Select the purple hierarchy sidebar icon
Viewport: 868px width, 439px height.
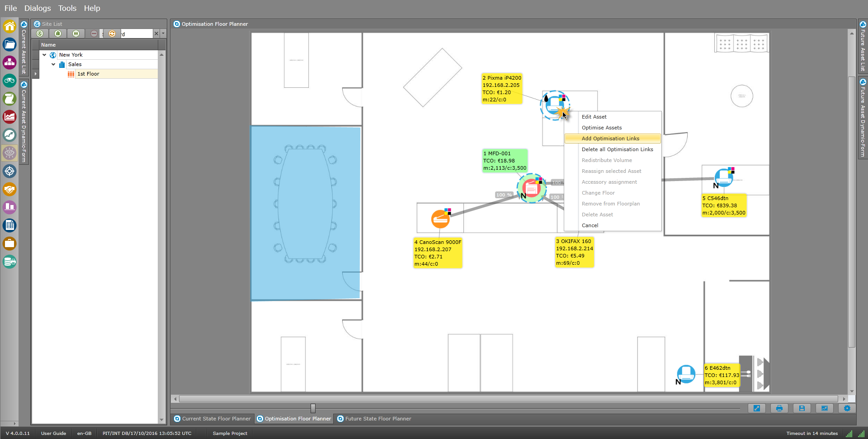[x=9, y=62]
